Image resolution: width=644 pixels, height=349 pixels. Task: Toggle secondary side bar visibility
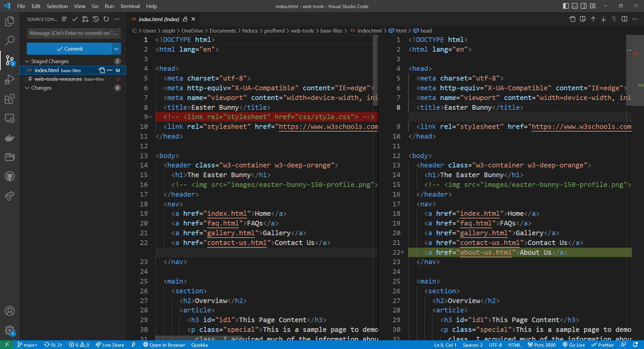coord(584,6)
